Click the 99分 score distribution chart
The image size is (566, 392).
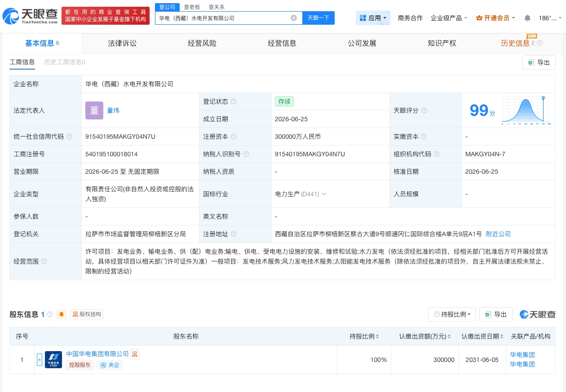pyautogui.click(x=526, y=110)
